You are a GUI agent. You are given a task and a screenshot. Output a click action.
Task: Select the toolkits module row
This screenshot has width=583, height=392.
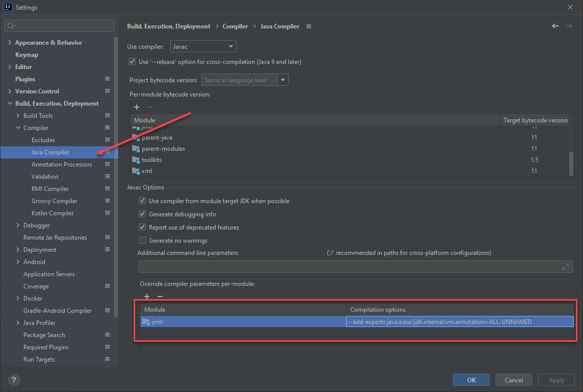350,160
